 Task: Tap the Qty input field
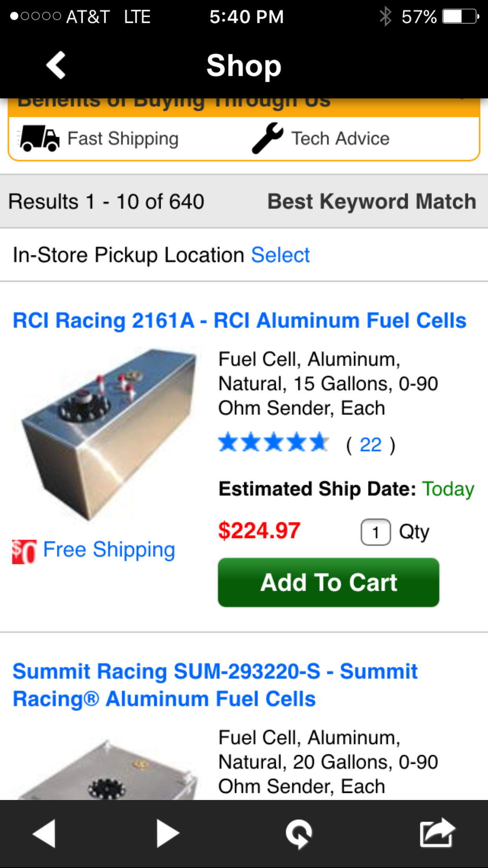376,532
